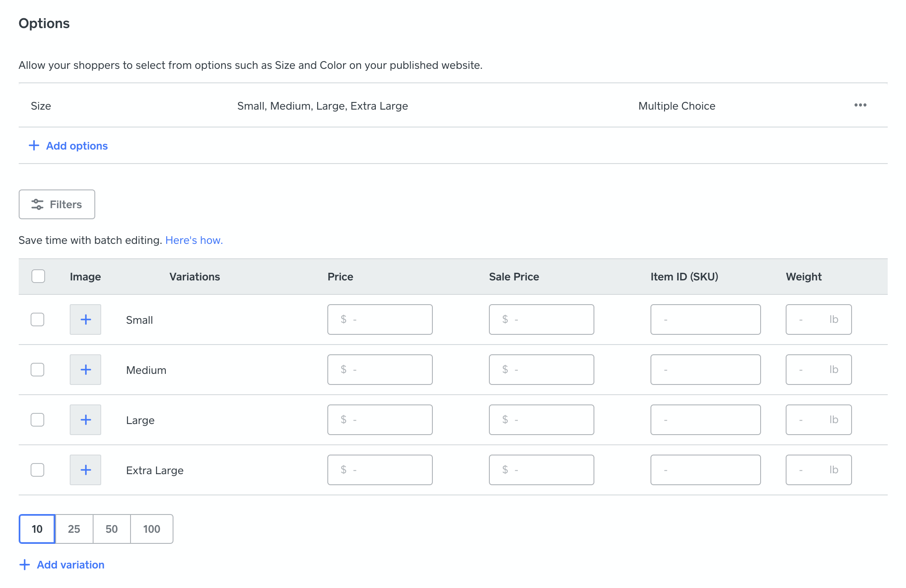Switch to showing 25 rows per page
906x588 pixels.
point(74,529)
